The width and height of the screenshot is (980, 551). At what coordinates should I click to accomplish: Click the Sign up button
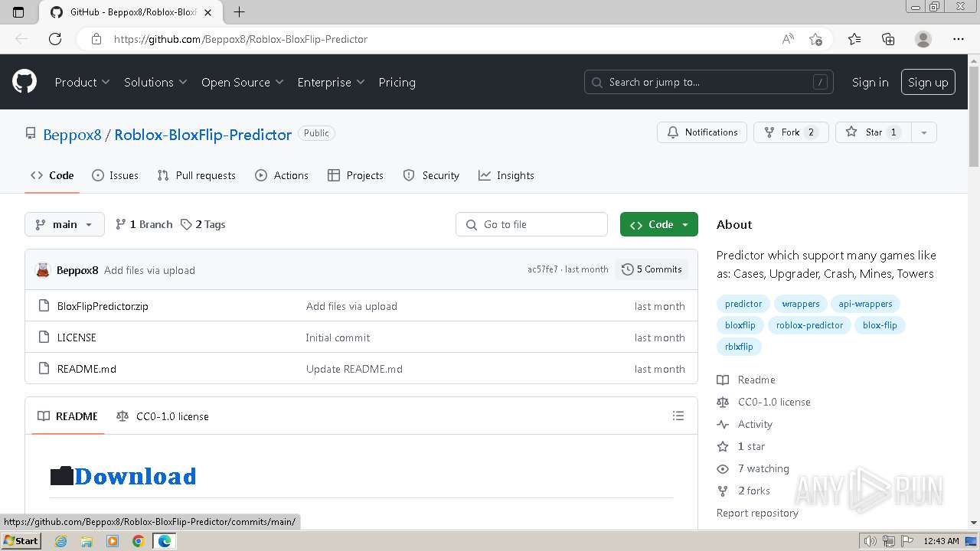click(x=928, y=82)
